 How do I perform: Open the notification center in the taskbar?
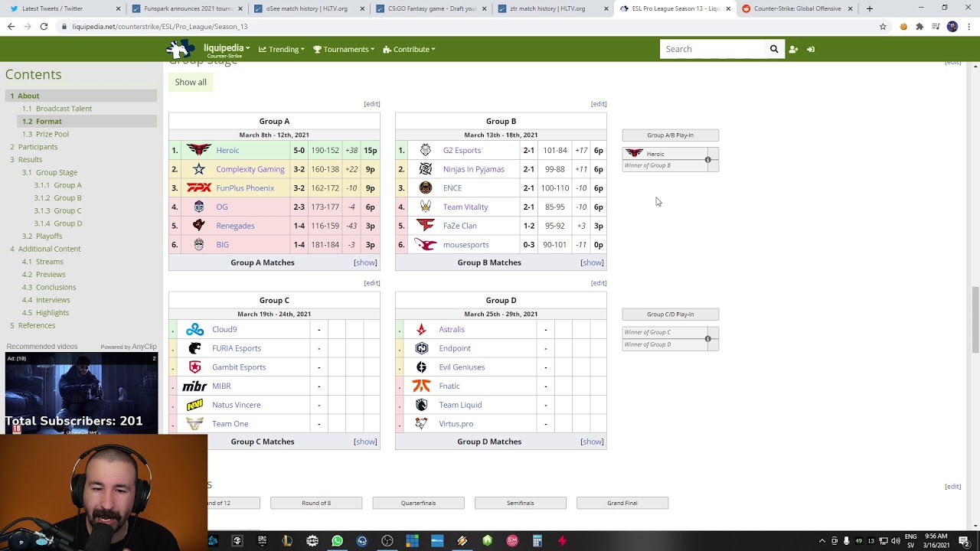(x=964, y=541)
